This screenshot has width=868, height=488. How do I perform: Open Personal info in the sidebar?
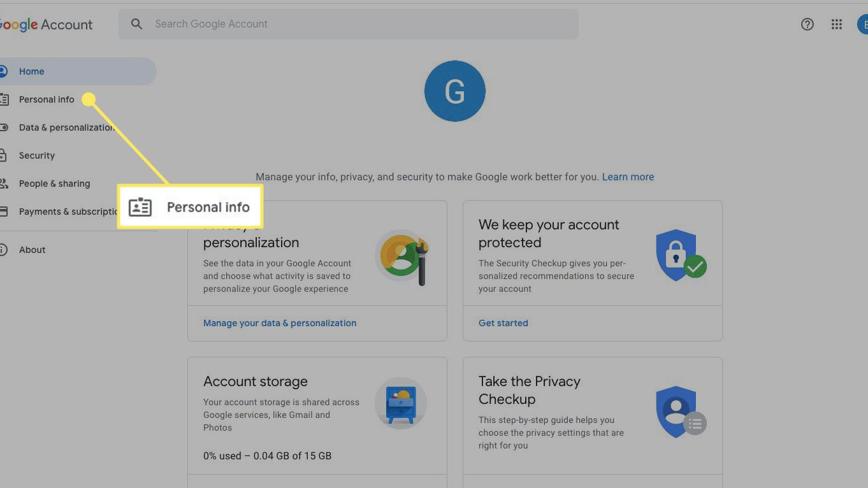(47, 99)
